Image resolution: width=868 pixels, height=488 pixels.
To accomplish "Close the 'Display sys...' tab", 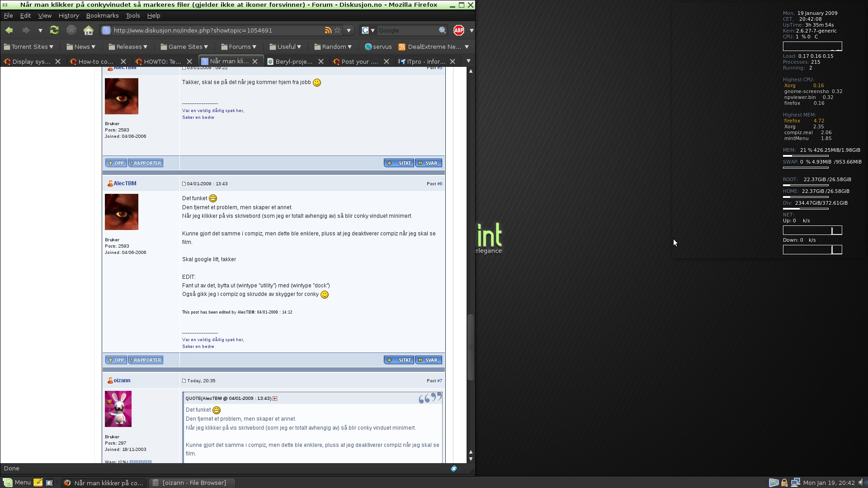I will pos(58,61).
